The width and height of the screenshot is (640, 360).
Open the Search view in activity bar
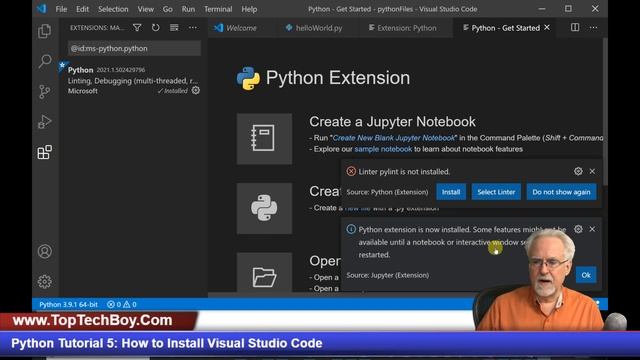point(44,61)
